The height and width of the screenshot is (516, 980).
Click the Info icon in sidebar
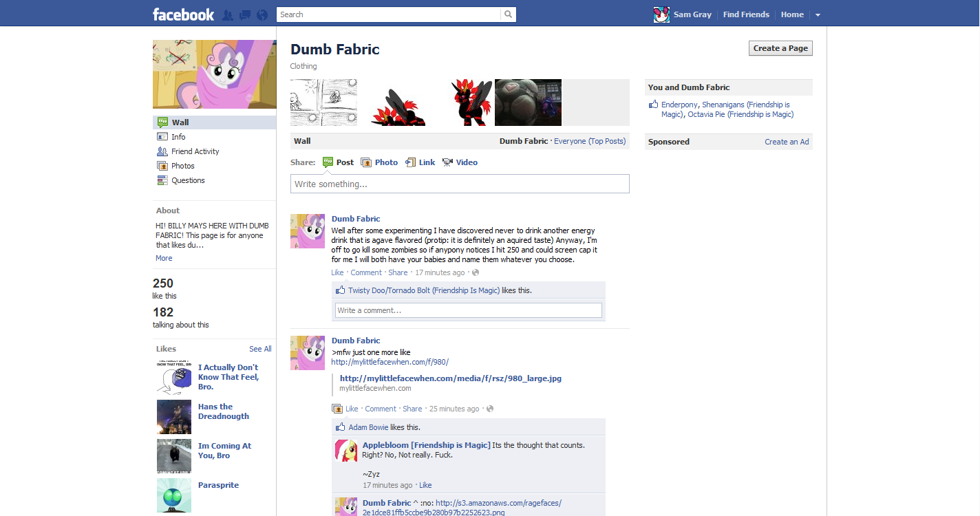click(162, 137)
